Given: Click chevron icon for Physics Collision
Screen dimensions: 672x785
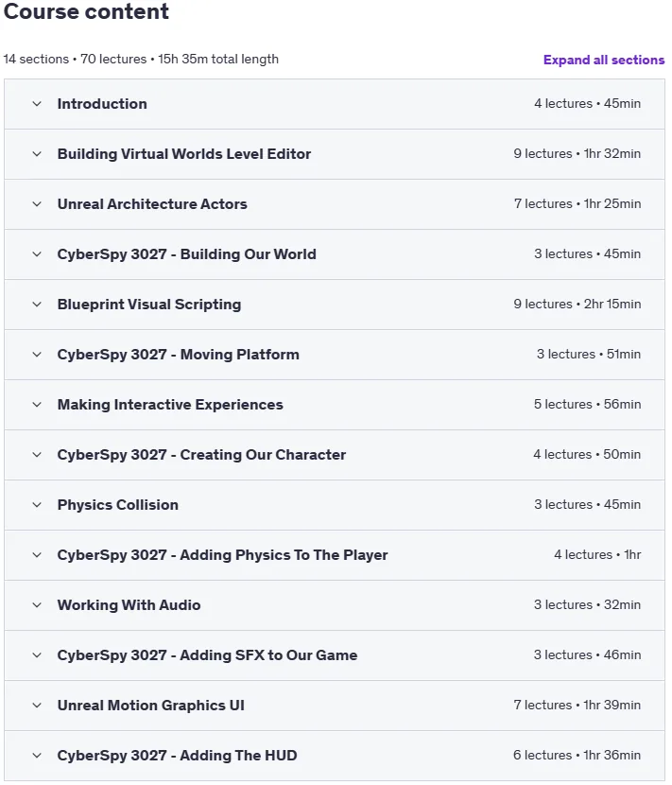Looking at the screenshot, I should tap(37, 505).
